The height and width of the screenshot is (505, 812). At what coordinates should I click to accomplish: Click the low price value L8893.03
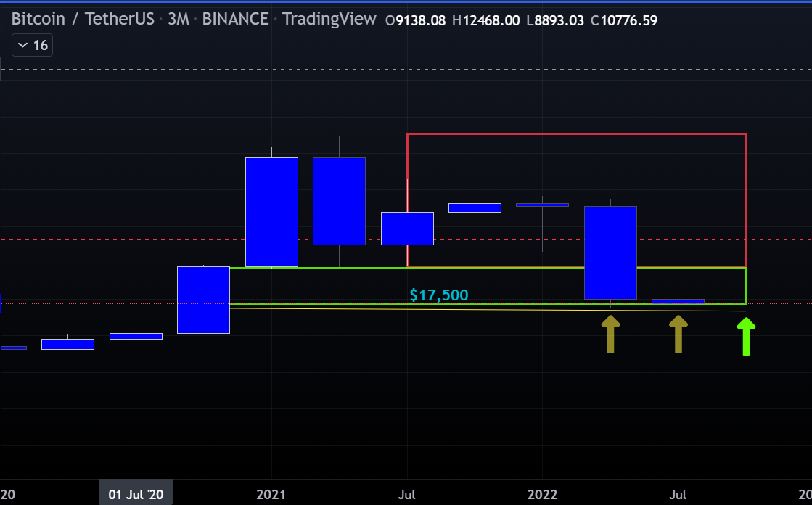[554, 21]
